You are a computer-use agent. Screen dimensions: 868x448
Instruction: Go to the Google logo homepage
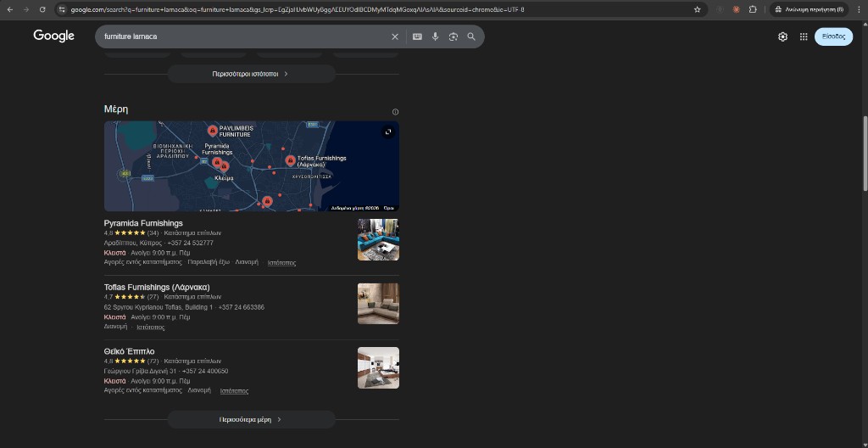coord(53,36)
